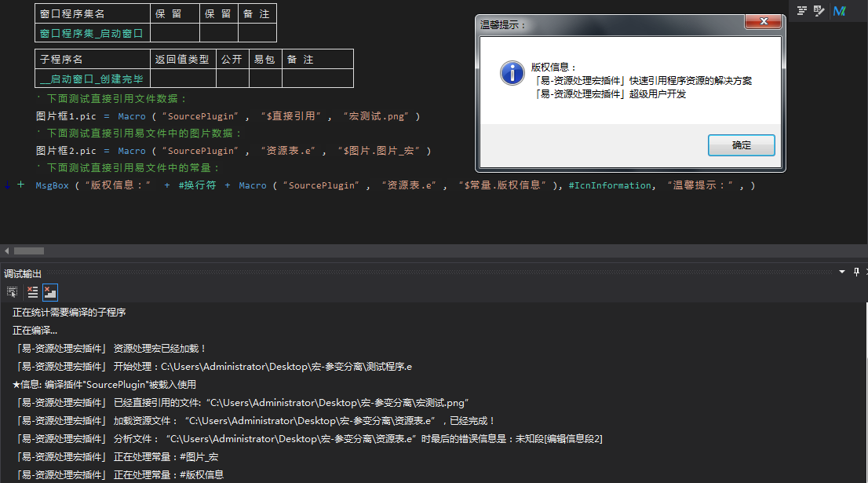Screen dimensions: 868x483
Task: Click the empty 易包 cell of subroutine row
Action: coord(266,79)
